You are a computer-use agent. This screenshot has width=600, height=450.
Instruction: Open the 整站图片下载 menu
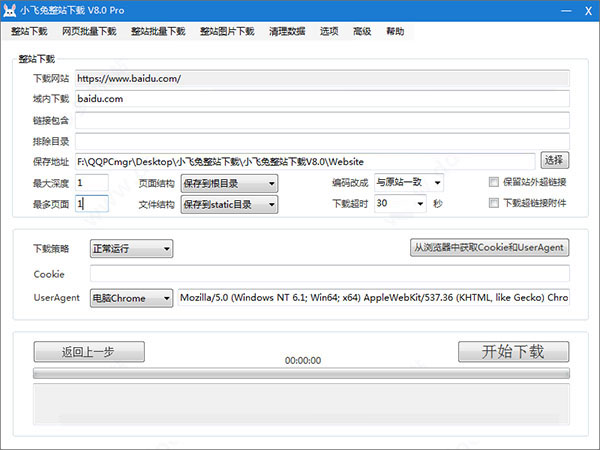click(227, 31)
